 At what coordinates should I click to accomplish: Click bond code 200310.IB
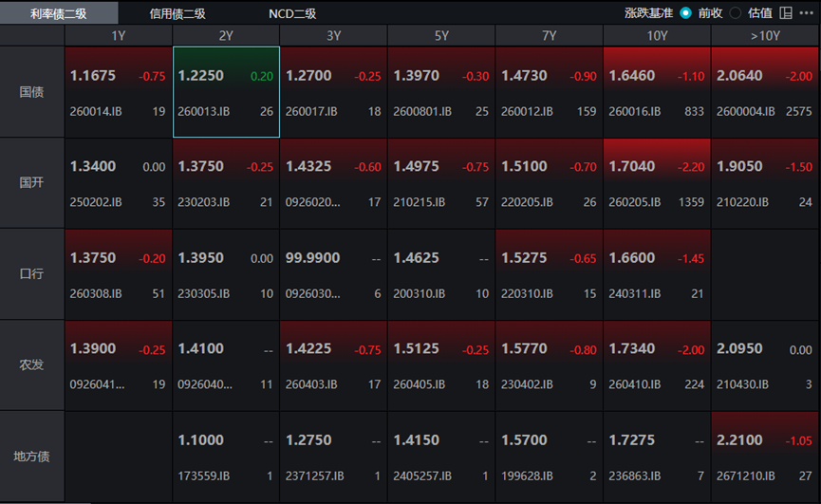[420, 293]
